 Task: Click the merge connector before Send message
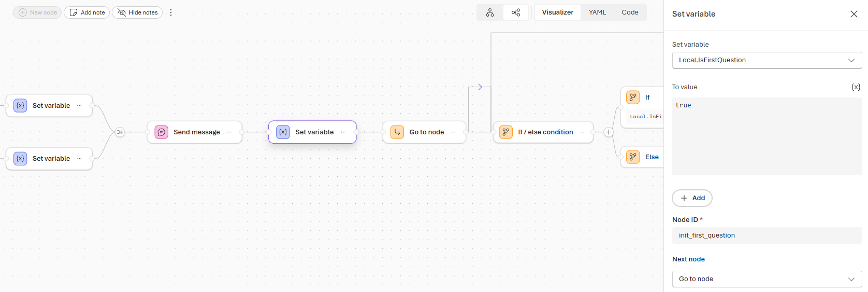click(120, 132)
